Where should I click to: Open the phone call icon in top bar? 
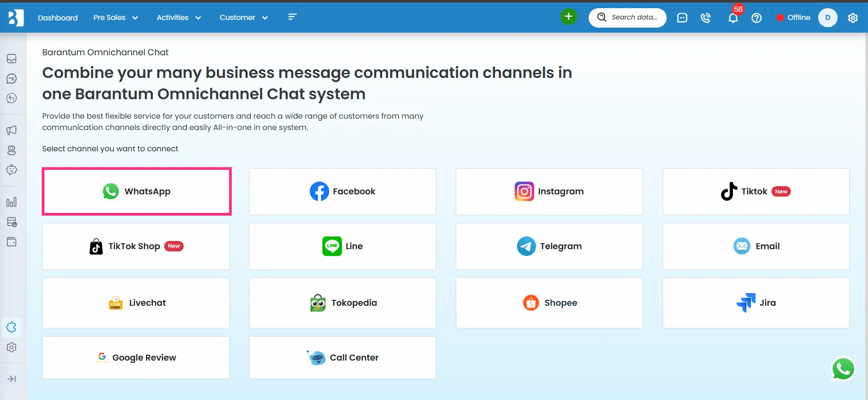tap(706, 18)
